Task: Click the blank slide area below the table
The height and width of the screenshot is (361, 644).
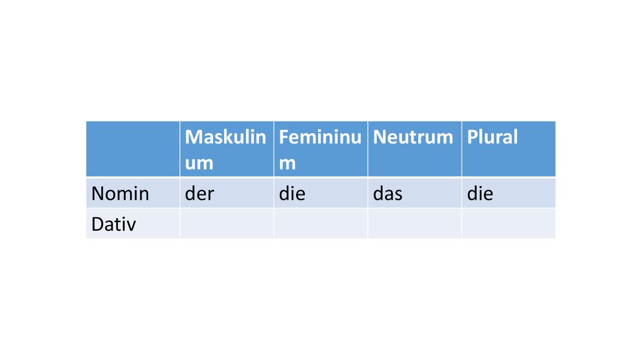Action: (x=321, y=296)
